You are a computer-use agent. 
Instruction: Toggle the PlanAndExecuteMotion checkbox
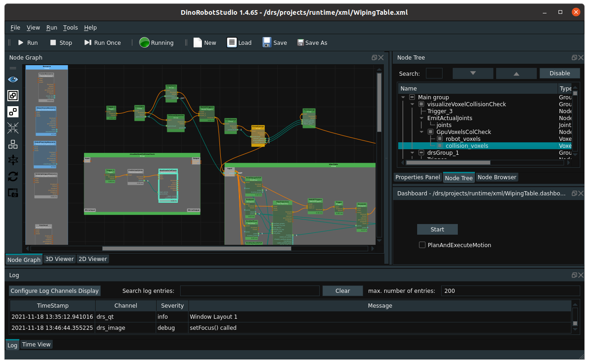click(422, 245)
